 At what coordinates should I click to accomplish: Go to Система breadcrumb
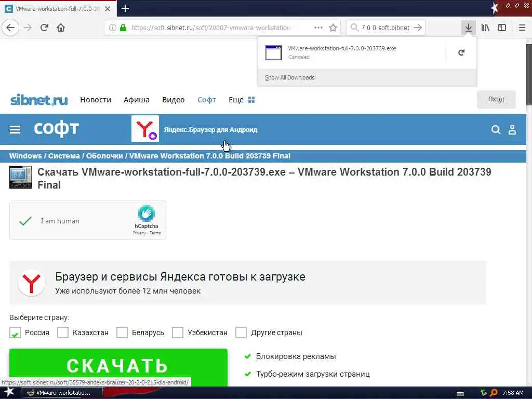[x=64, y=156]
